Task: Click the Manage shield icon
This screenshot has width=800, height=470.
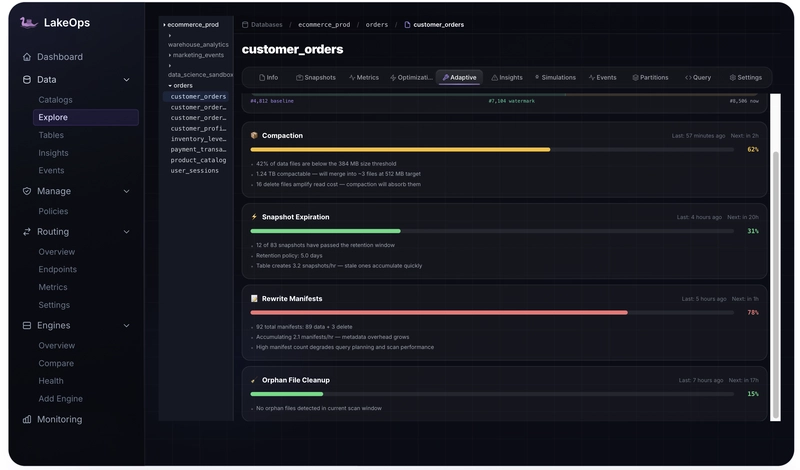Action: pyautogui.click(x=27, y=191)
